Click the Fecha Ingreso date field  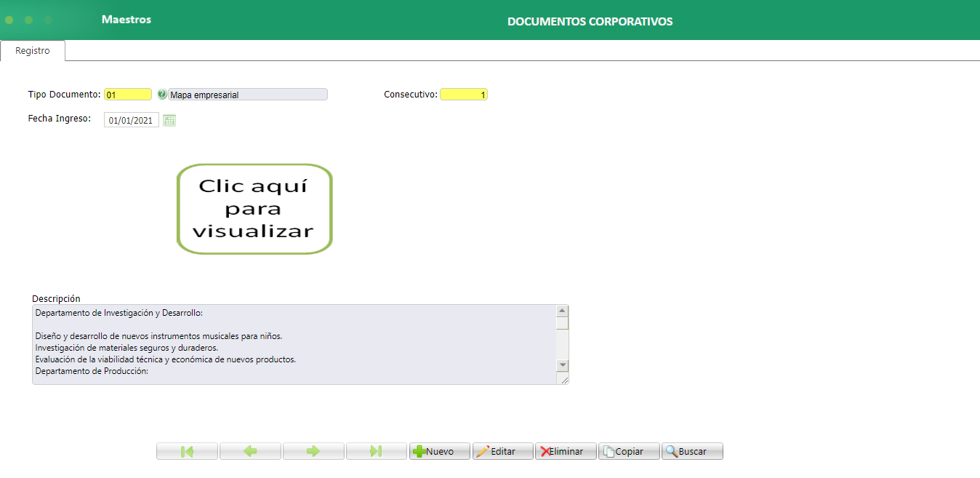pos(130,119)
